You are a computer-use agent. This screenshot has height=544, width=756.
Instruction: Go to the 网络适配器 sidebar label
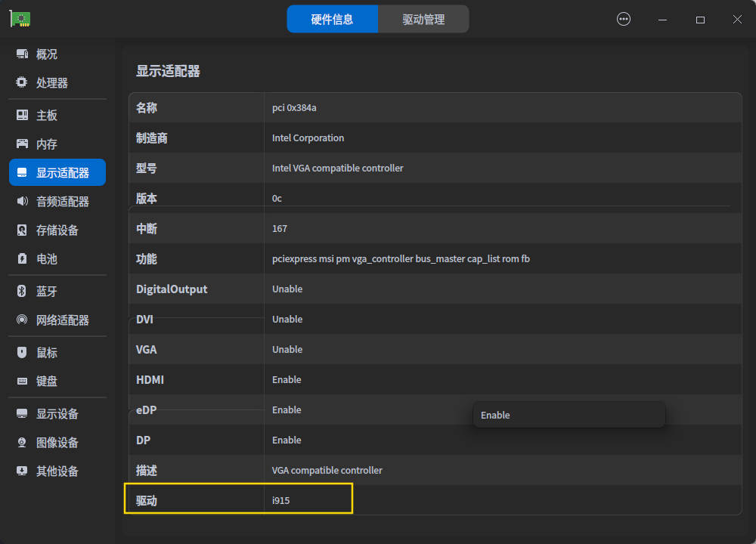[x=63, y=320]
